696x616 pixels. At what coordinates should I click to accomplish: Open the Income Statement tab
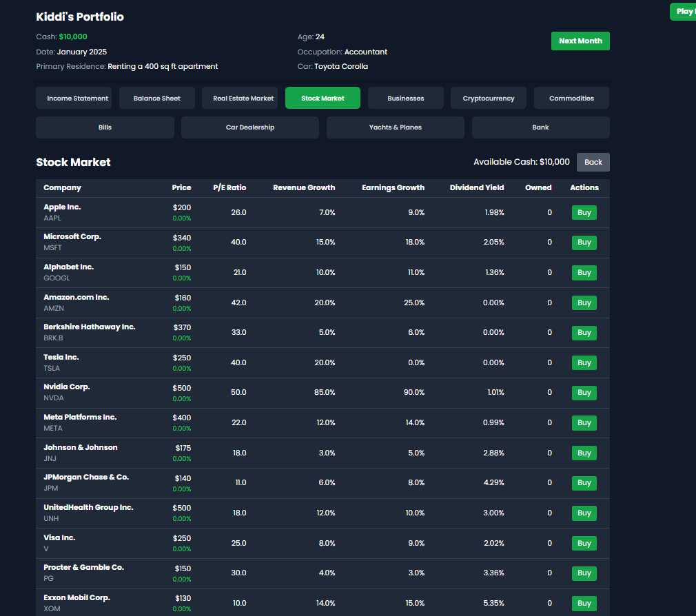pos(74,98)
